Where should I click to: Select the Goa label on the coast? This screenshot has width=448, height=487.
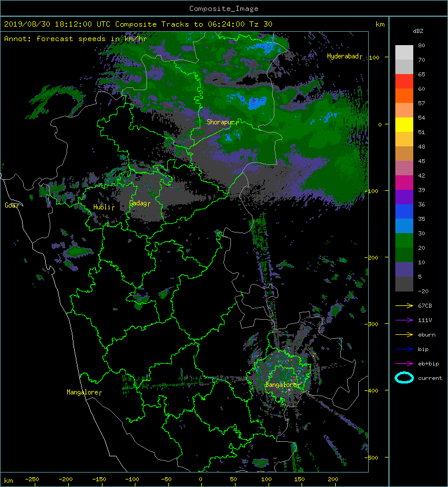click(x=12, y=205)
